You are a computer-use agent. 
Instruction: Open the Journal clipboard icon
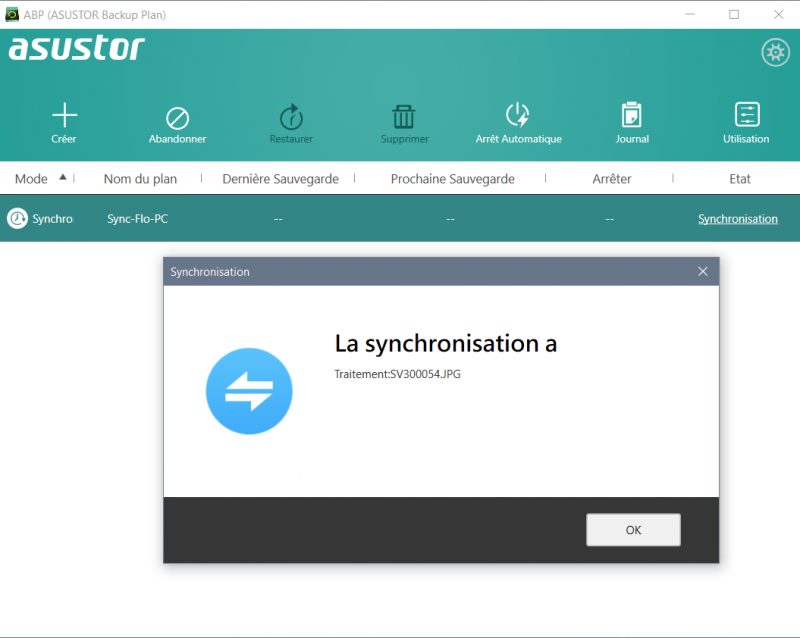(x=632, y=114)
